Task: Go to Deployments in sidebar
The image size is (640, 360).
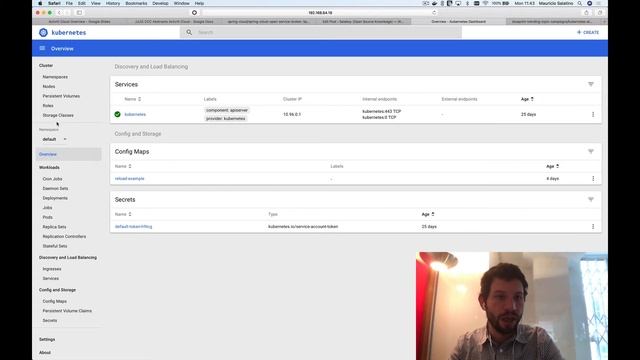Action: tap(55, 198)
